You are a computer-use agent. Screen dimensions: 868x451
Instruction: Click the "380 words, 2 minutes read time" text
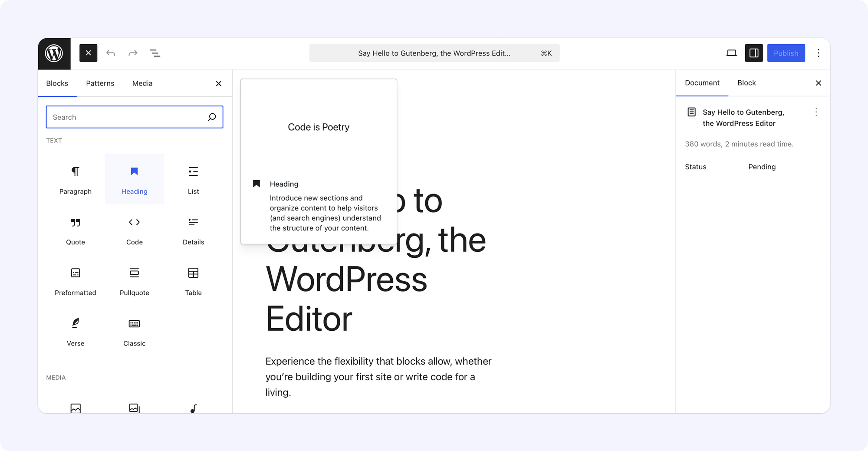click(x=739, y=144)
